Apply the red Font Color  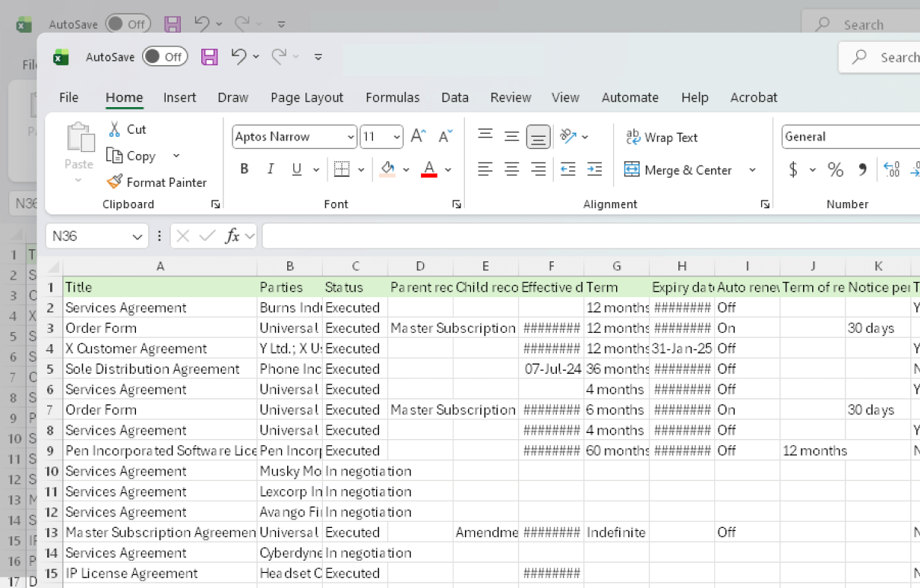[429, 169]
